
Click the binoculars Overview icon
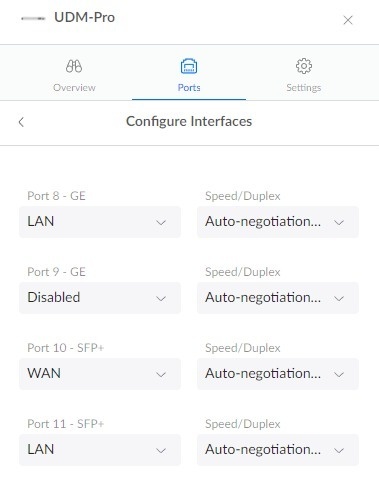point(74,66)
